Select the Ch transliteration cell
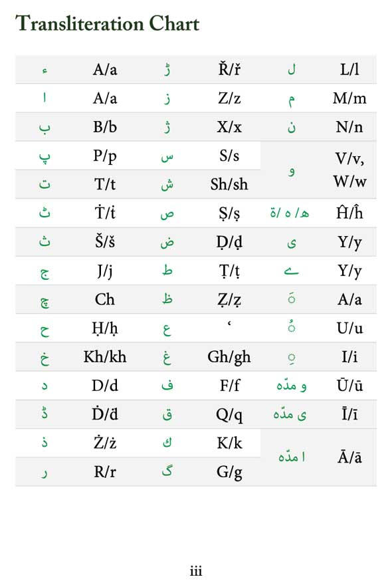The width and height of the screenshot is (392, 585). click(x=105, y=299)
